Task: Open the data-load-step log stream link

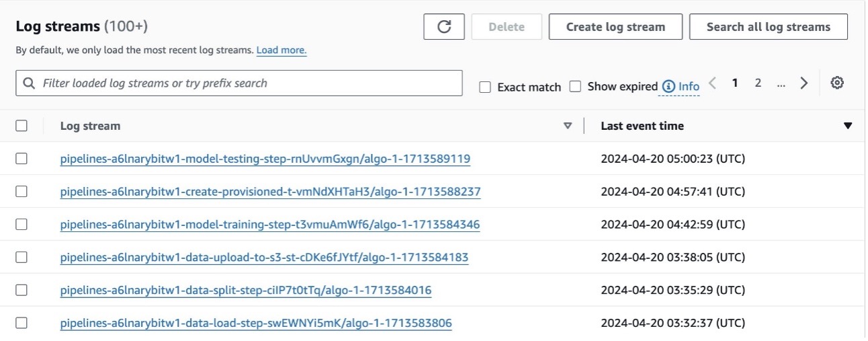Action: 256,324
